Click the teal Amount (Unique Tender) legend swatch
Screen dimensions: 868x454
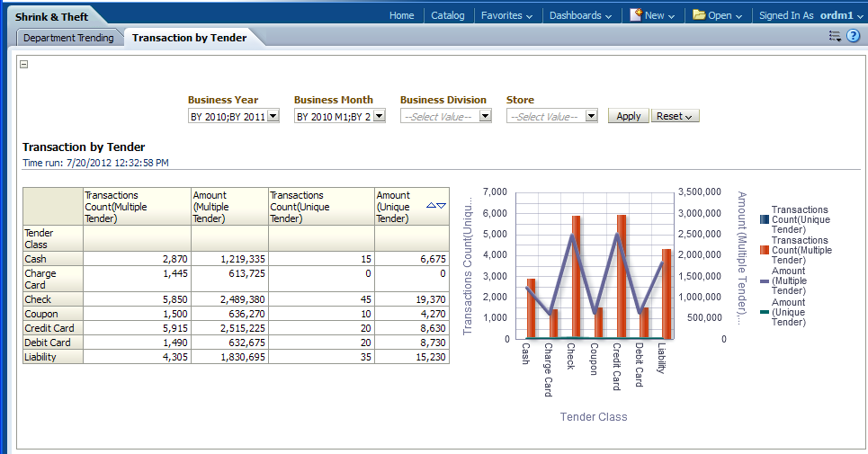pyautogui.click(x=765, y=312)
